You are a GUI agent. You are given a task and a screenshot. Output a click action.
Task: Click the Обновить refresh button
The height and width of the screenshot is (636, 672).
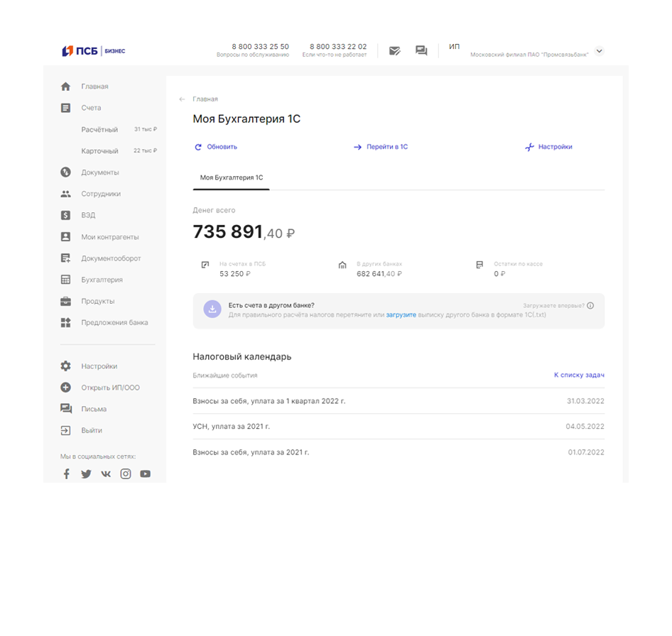(x=216, y=147)
